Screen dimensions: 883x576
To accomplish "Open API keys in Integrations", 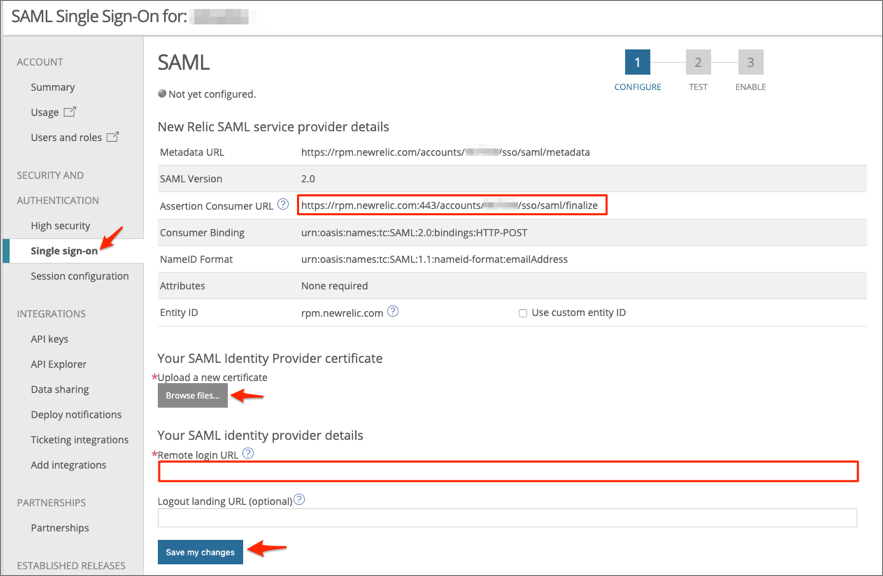I will 50,339.
